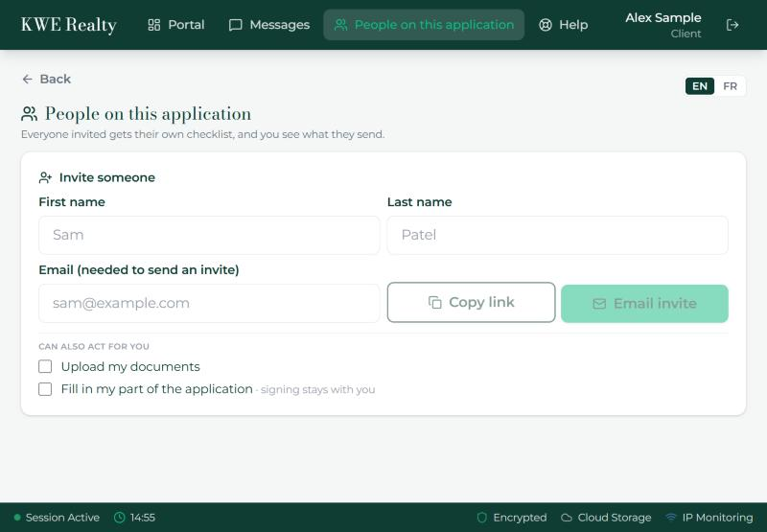Click the Invite someone heading text
The height and width of the screenshot is (532, 767).
[107, 177]
